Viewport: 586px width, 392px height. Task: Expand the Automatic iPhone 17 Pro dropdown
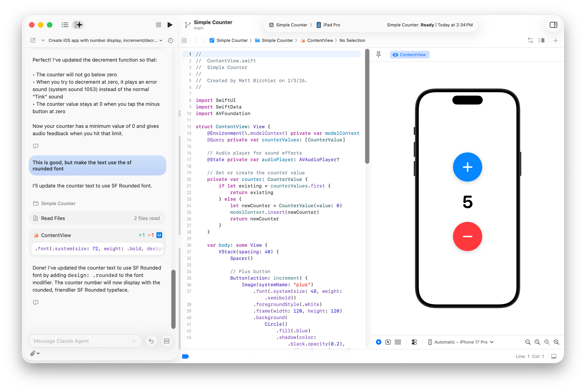[461, 342]
